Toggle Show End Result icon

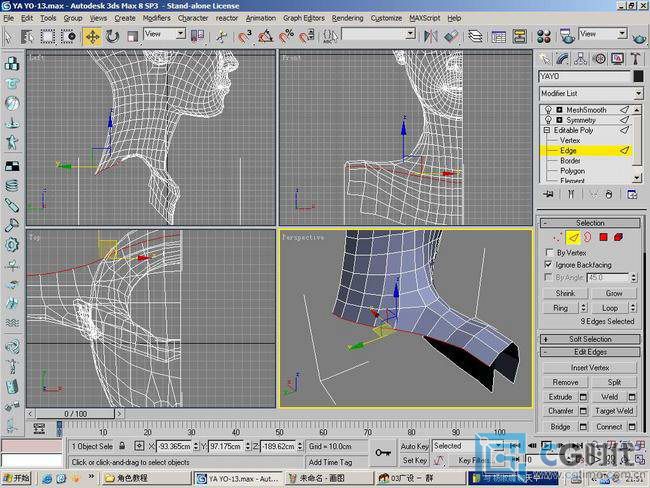pyautogui.click(x=571, y=194)
